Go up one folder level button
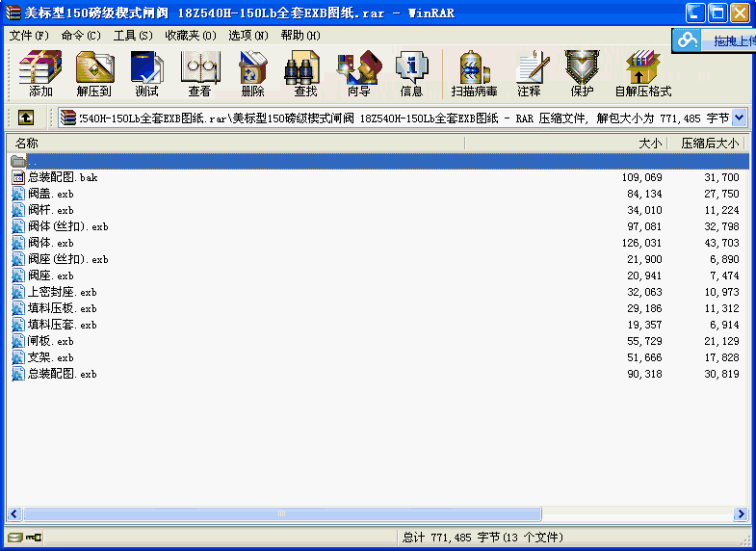The image size is (756, 551). tap(26, 118)
